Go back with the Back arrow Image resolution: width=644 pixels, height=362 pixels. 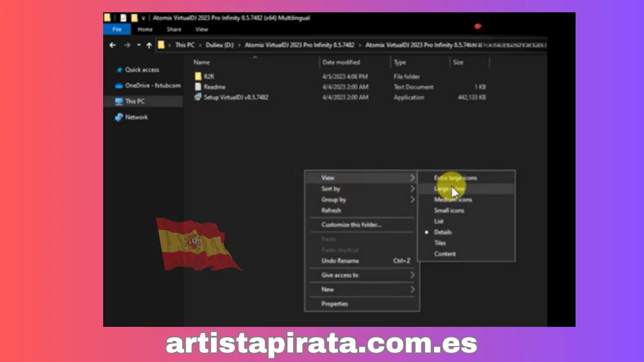pos(113,45)
